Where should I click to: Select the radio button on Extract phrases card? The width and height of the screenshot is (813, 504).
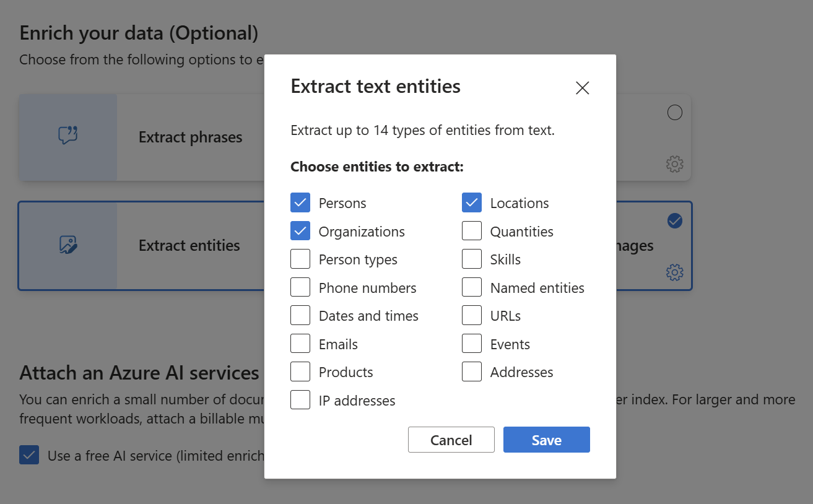tap(674, 112)
